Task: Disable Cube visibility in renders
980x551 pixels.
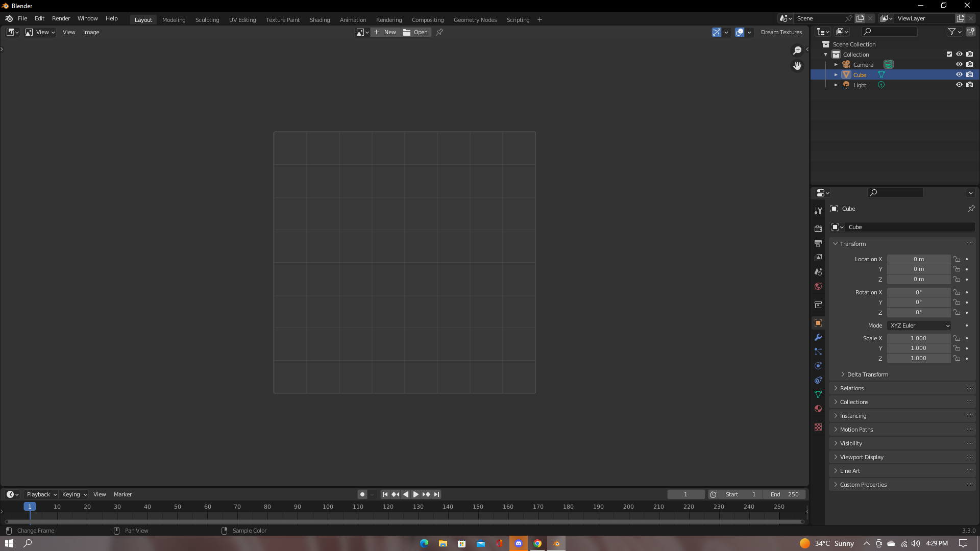Action: pyautogui.click(x=969, y=74)
